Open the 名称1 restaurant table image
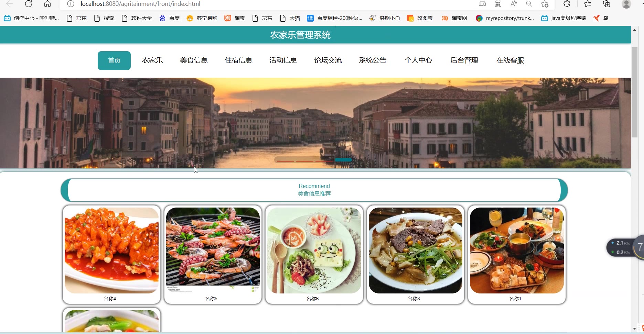 517,250
